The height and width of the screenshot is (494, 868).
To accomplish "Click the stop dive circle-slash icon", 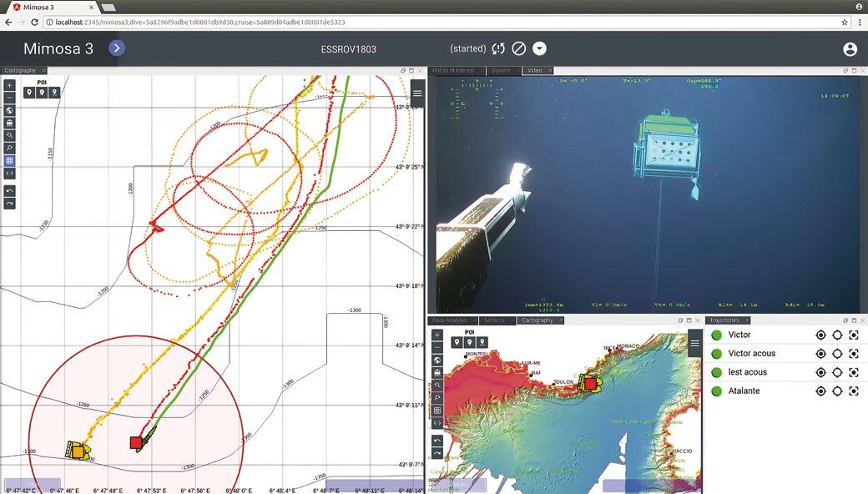I will [518, 48].
